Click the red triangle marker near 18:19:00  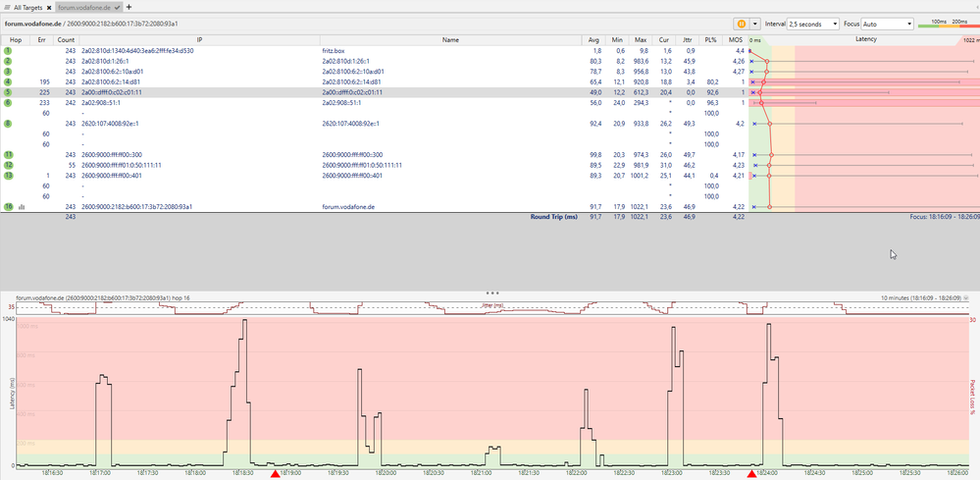click(275, 474)
